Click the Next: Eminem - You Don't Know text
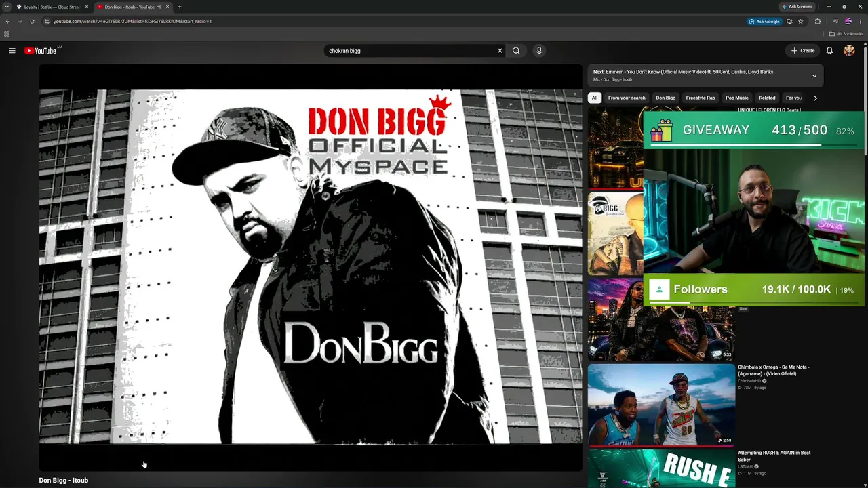 click(x=683, y=72)
